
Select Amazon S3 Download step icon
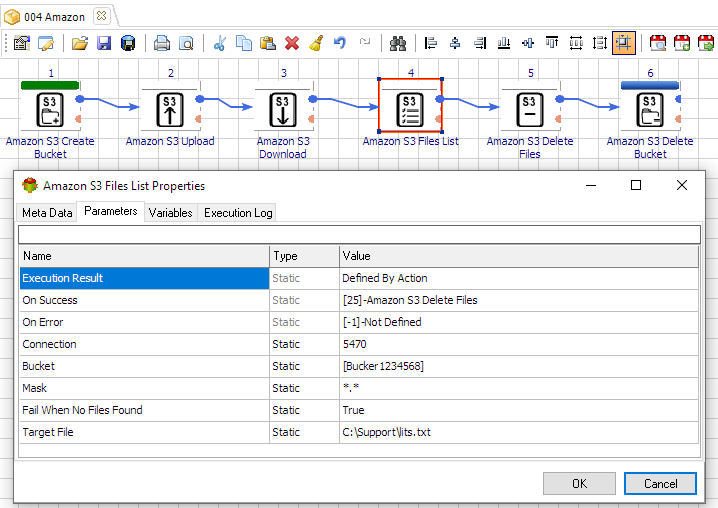point(283,110)
